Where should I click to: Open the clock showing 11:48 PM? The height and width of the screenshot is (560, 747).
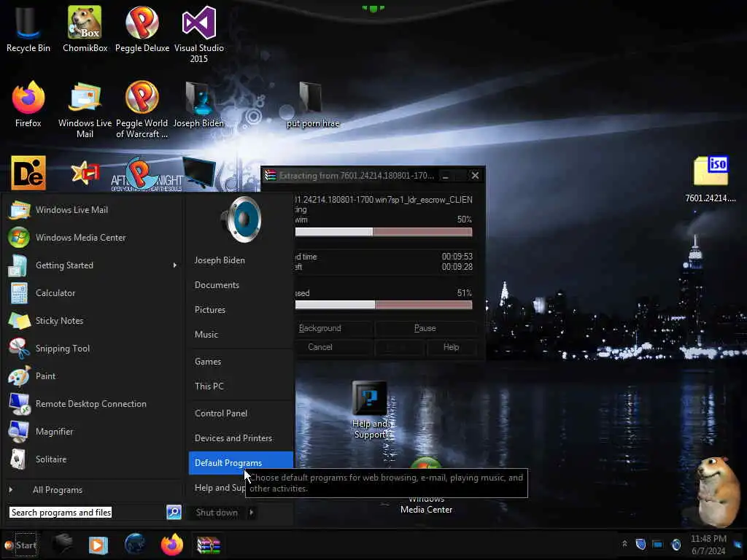coord(708,545)
